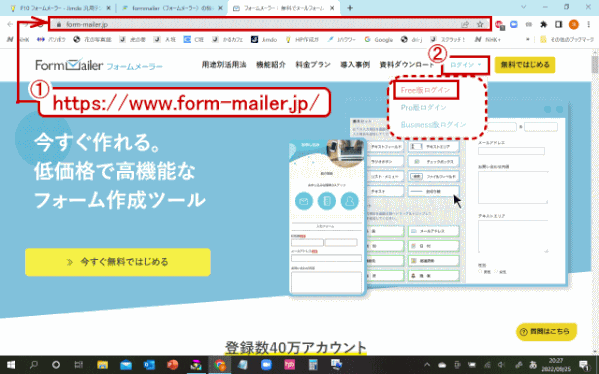Image resolution: width=599 pixels, height=374 pixels.
Task: Open the tab search chevron in title bar
Action: [523, 7]
